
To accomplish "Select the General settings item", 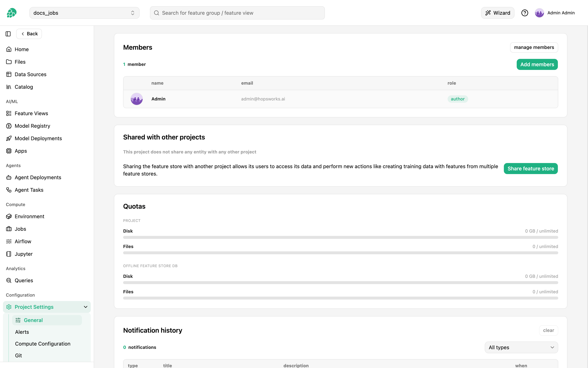I will [47, 320].
